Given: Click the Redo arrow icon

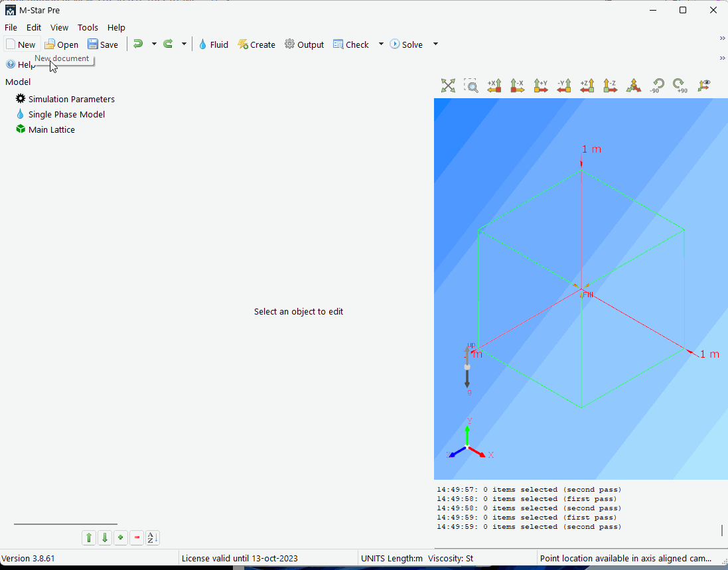Looking at the screenshot, I should pyautogui.click(x=168, y=44).
